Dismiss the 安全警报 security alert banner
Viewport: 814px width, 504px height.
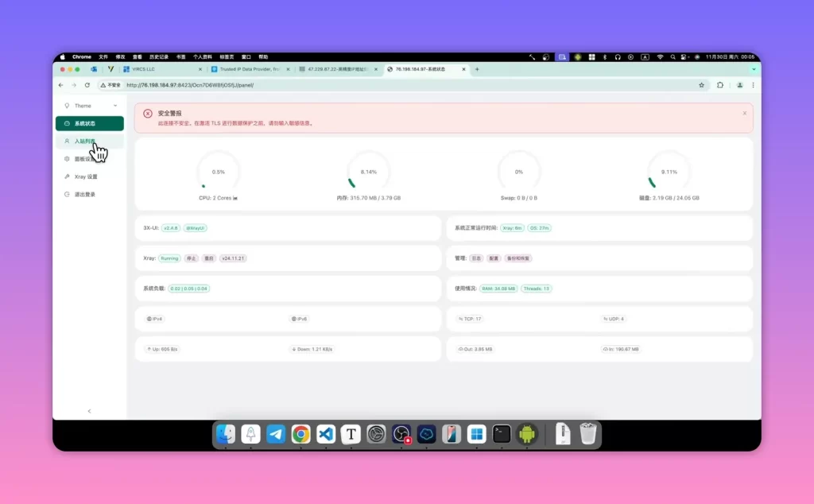(744, 113)
